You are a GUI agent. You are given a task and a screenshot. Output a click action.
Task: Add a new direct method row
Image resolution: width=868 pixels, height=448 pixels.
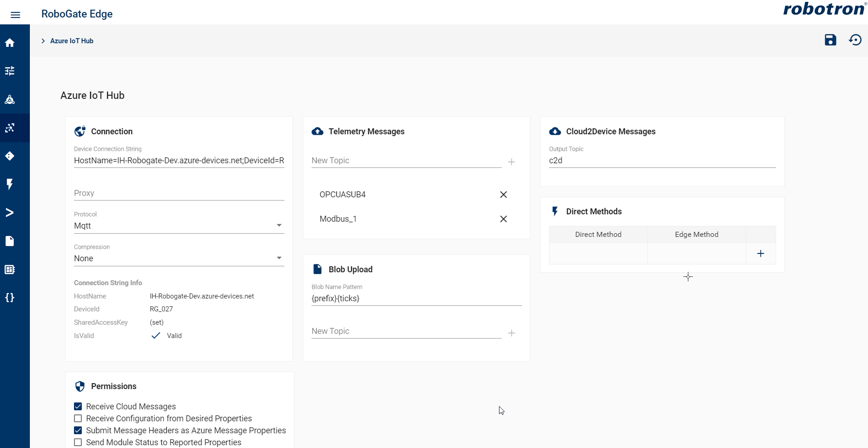click(x=760, y=253)
